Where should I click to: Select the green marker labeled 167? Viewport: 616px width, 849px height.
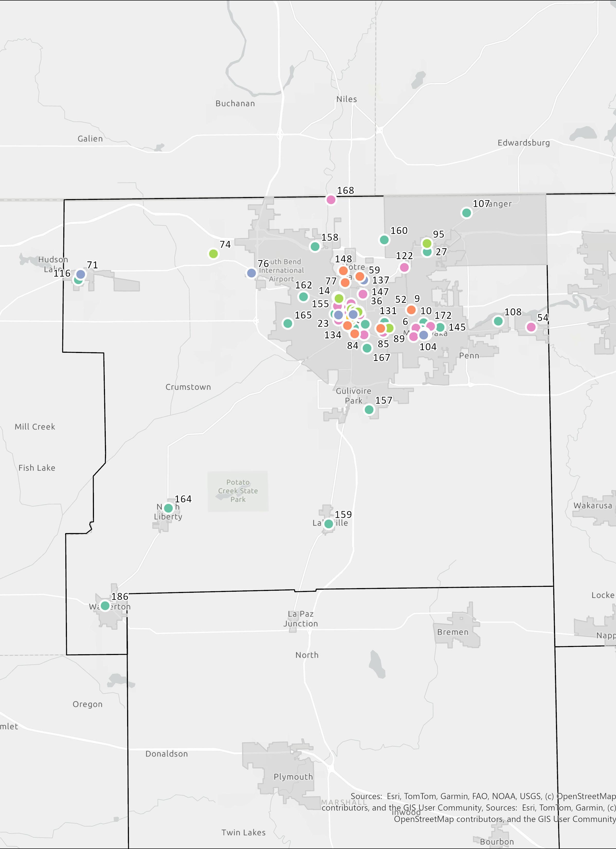pyautogui.click(x=367, y=348)
